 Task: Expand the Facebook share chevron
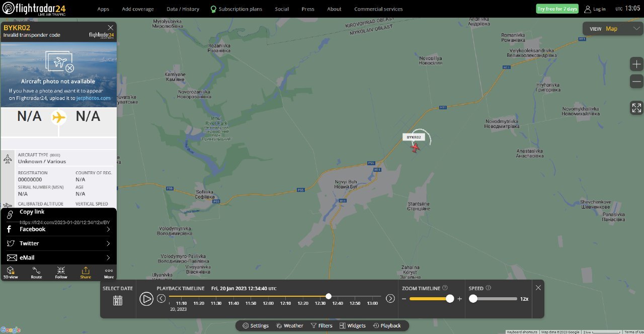tap(108, 229)
